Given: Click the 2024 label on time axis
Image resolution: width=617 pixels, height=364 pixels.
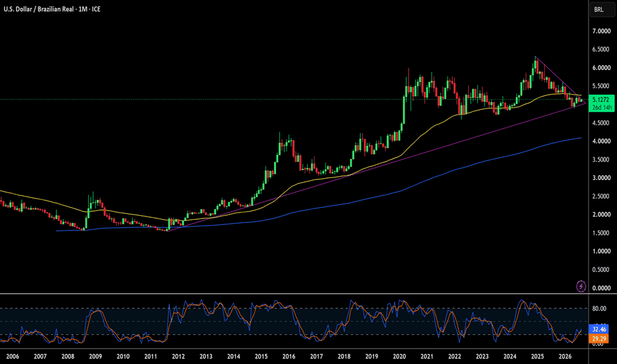Looking at the screenshot, I should (x=510, y=357).
